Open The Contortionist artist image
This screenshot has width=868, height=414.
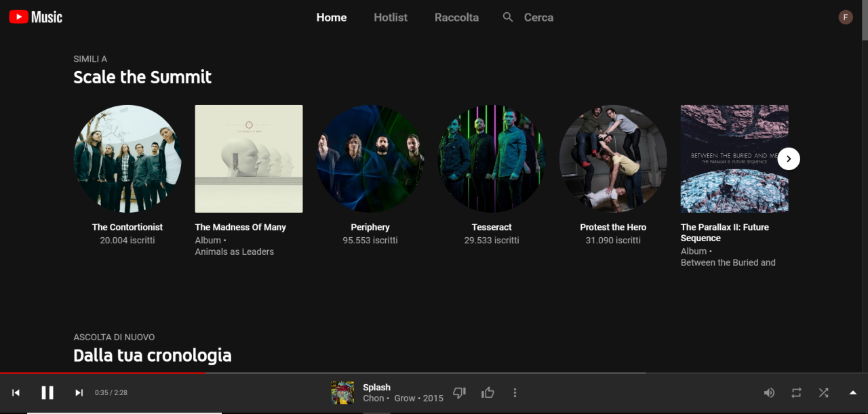pyautogui.click(x=127, y=159)
